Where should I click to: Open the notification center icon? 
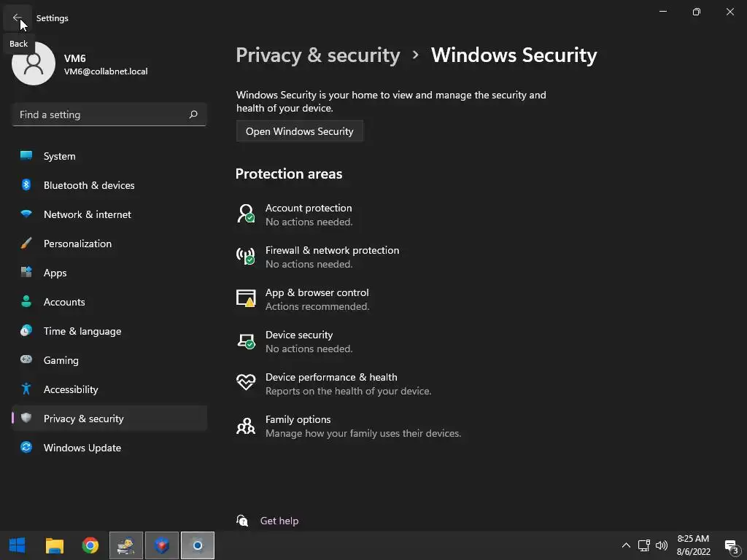click(731, 546)
